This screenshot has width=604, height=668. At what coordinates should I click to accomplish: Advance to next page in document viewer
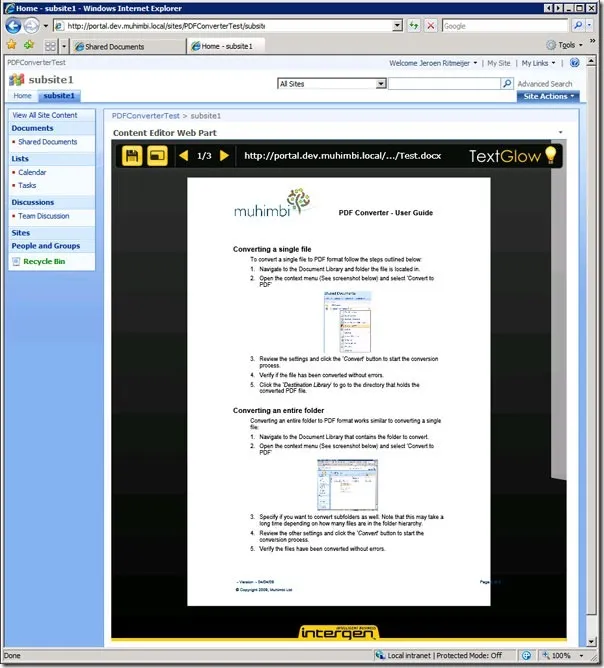pyautogui.click(x=225, y=156)
